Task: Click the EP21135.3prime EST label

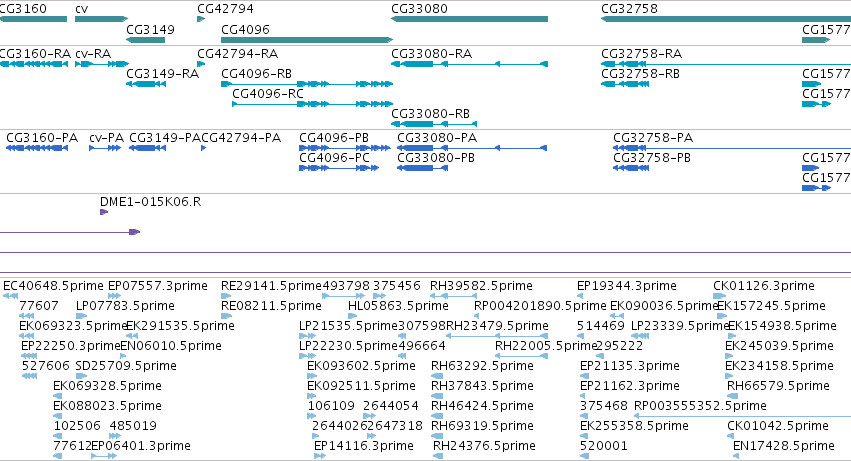Action: point(630,367)
